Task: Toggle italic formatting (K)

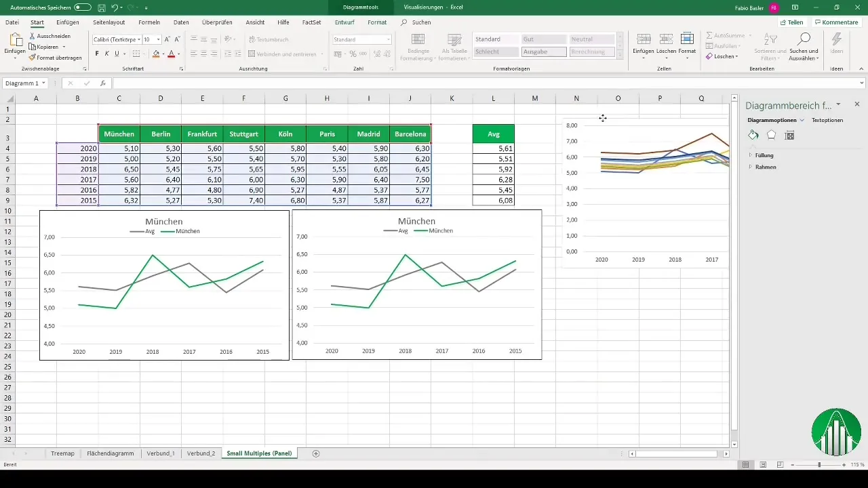Action: (x=106, y=54)
